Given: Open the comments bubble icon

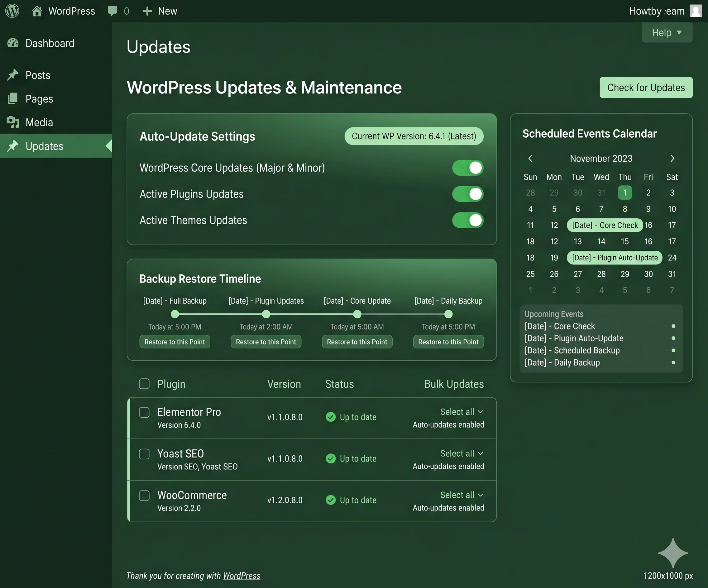Looking at the screenshot, I should coord(112,11).
